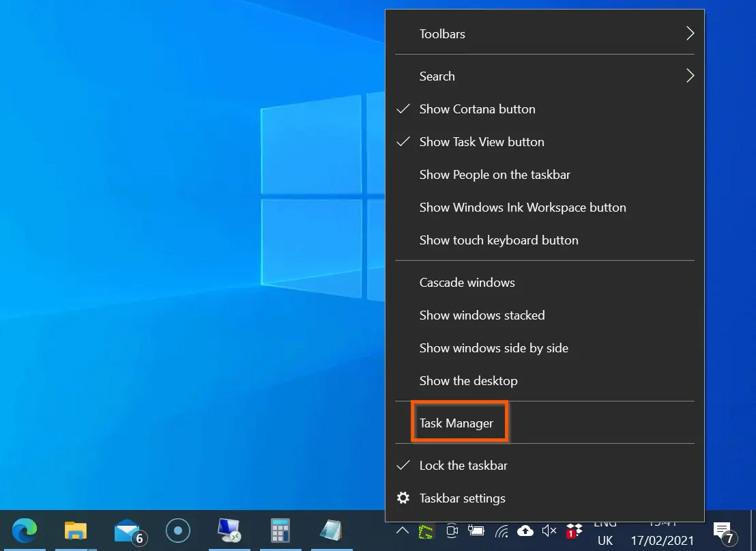Screen dimensions: 756x551
Task: Enable Show People on the taskbar
Action: pos(544,175)
